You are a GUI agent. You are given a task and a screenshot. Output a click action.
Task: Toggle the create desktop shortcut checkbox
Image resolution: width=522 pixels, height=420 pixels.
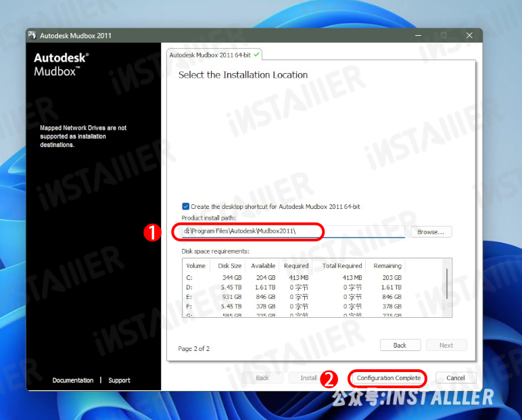coord(185,206)
